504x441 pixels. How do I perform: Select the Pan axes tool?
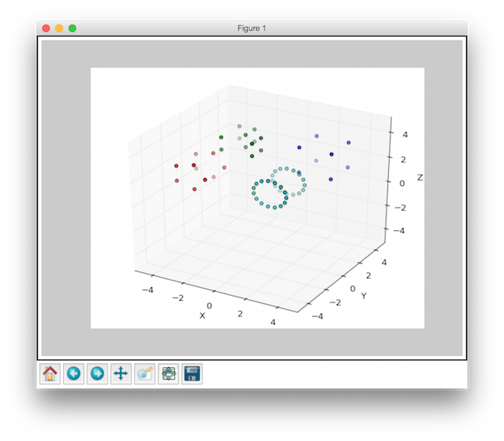pyautogui.click(x=120, y=373)
